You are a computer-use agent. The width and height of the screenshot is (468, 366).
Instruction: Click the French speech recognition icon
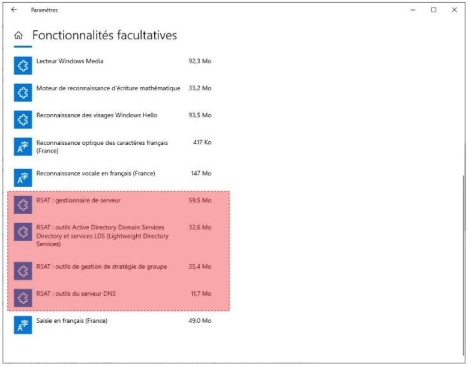23,177
